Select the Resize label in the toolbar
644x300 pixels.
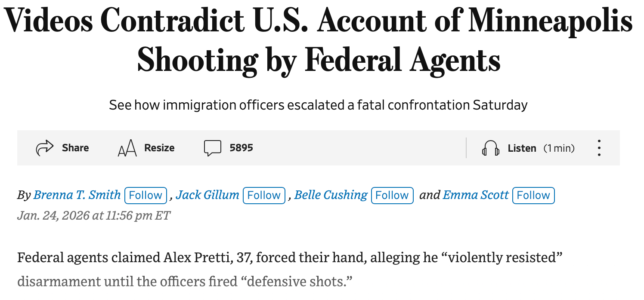point(159,148)
